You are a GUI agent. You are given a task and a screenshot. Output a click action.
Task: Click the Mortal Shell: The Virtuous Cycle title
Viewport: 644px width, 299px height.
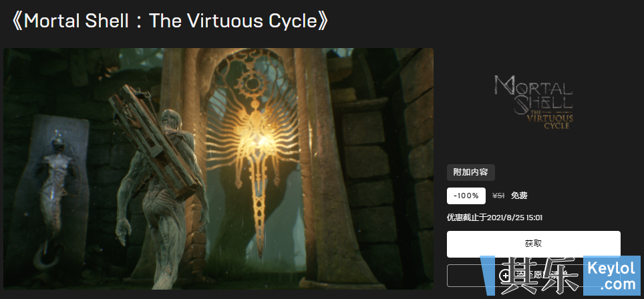click(x=170, y=21)
